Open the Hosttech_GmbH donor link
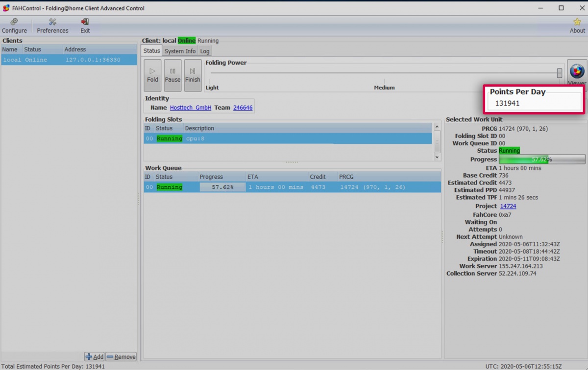The image size is (588, 370). point(191,107)
